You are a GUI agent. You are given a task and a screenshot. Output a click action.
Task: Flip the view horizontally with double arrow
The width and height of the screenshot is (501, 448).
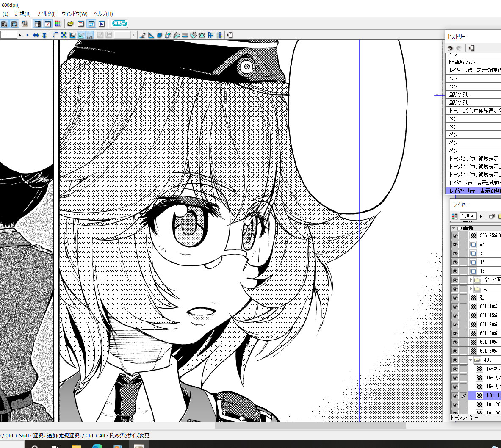[36, 35]
